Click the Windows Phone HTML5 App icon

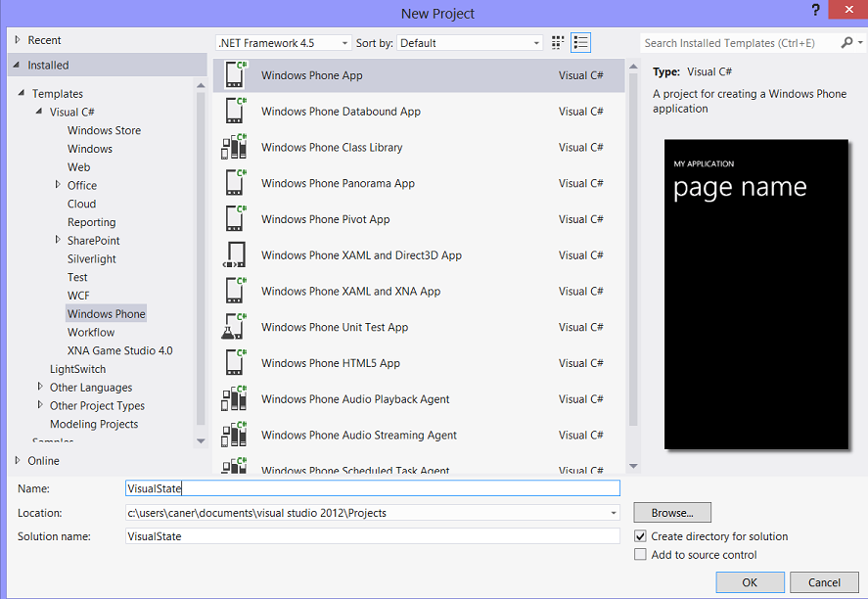coord(235,363)
